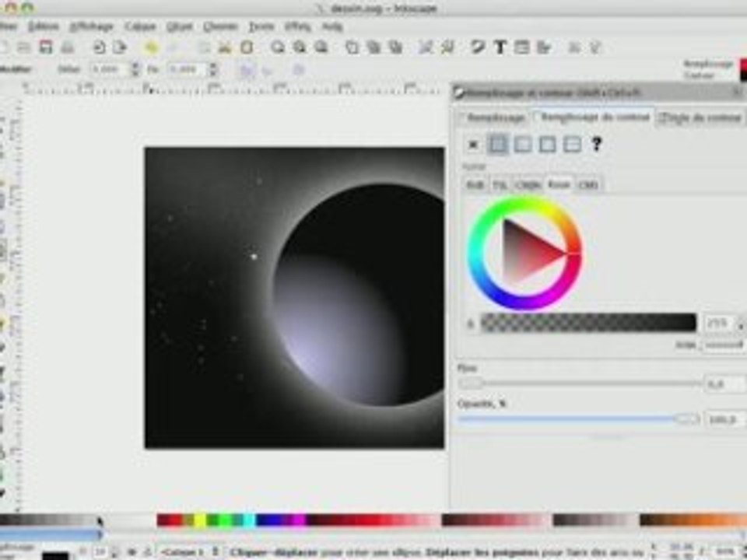747x560 pixels.
Task: Choose the linear gradient paint icon
Action: pyautogui.click(x=523, y=144)
